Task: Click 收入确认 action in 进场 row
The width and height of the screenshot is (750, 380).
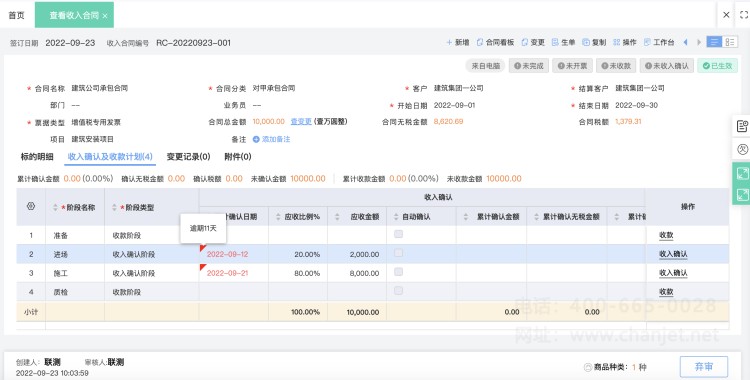Action: pyautogui.click(x=673, y=254)
